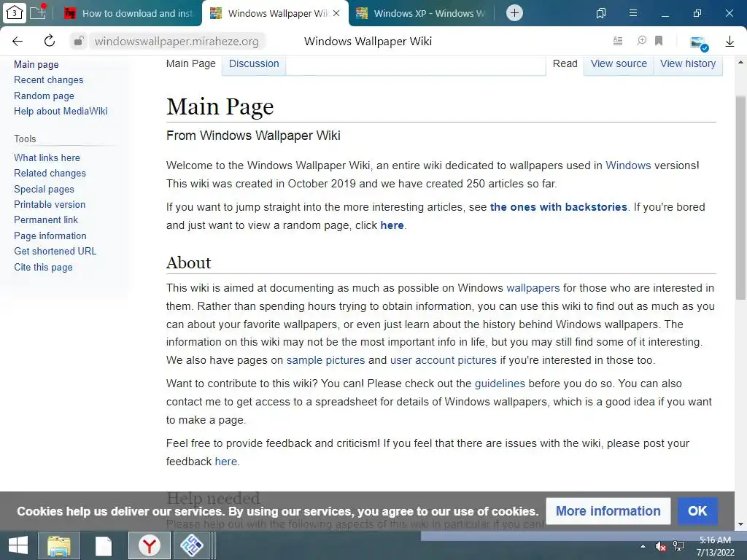Click the vertical scrollbar thumb
The image size is (747, 560).
point(740,197)
